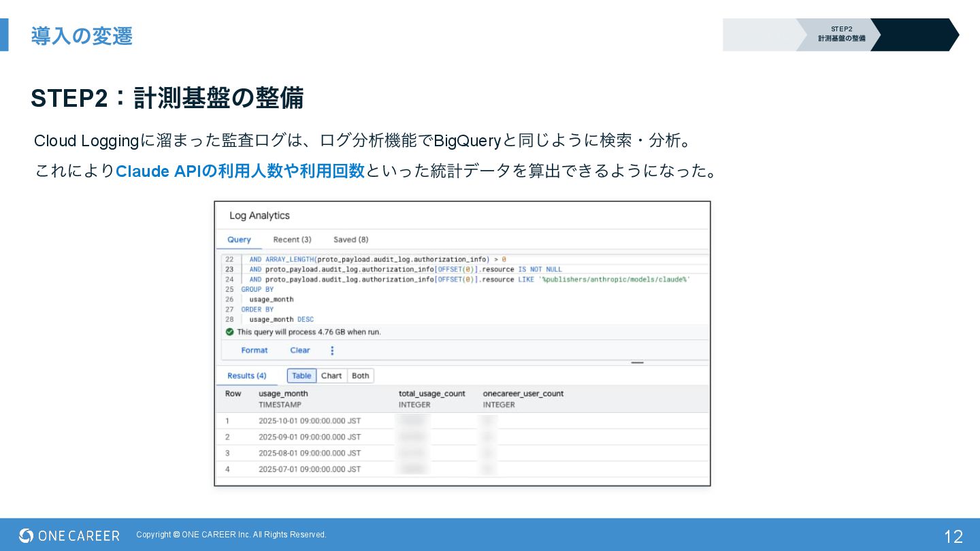Select the 2025-09-01 09:00:00.000 JST cell
Image resolution: width=980 pixels, height=551 pixels.
click(310, 437)
